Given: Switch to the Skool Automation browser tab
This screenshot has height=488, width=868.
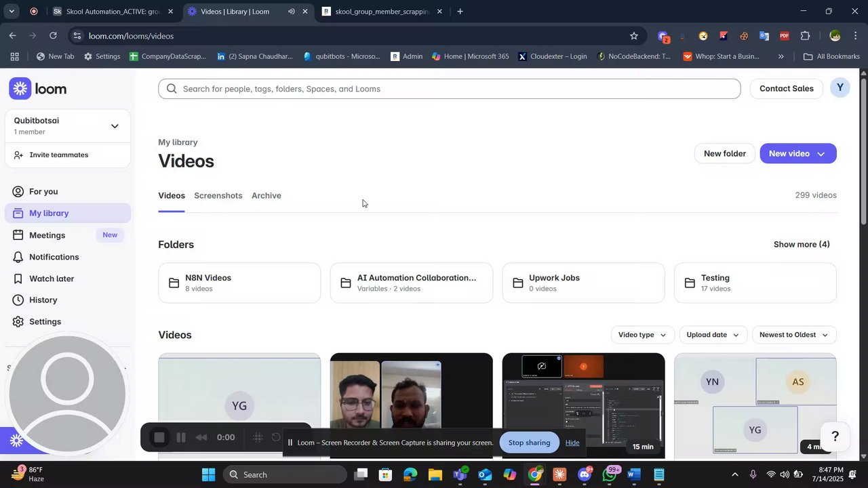Looking at the screenshot, I should [113, 12].
